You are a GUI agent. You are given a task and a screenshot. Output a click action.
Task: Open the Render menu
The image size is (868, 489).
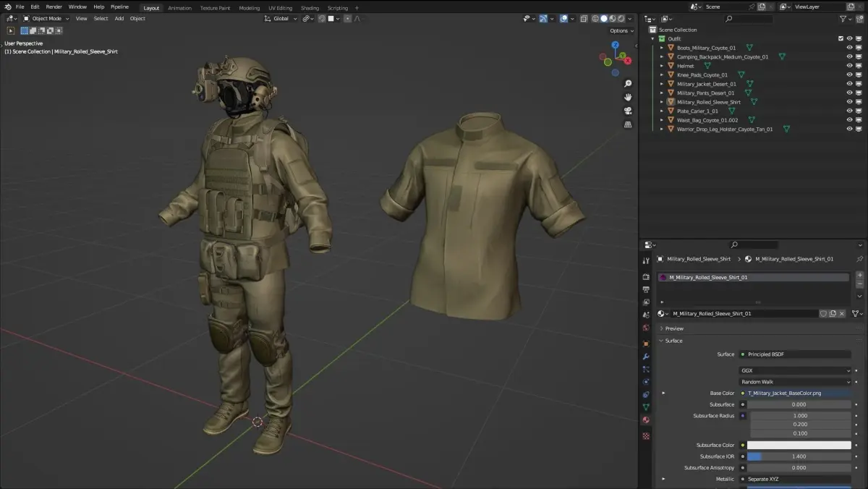(x=54, y=7)
